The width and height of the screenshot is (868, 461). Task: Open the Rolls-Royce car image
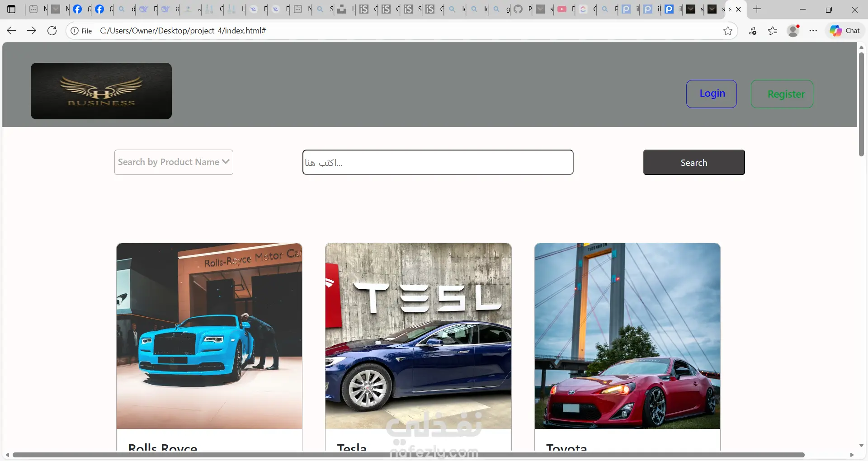tap(209, 336)
